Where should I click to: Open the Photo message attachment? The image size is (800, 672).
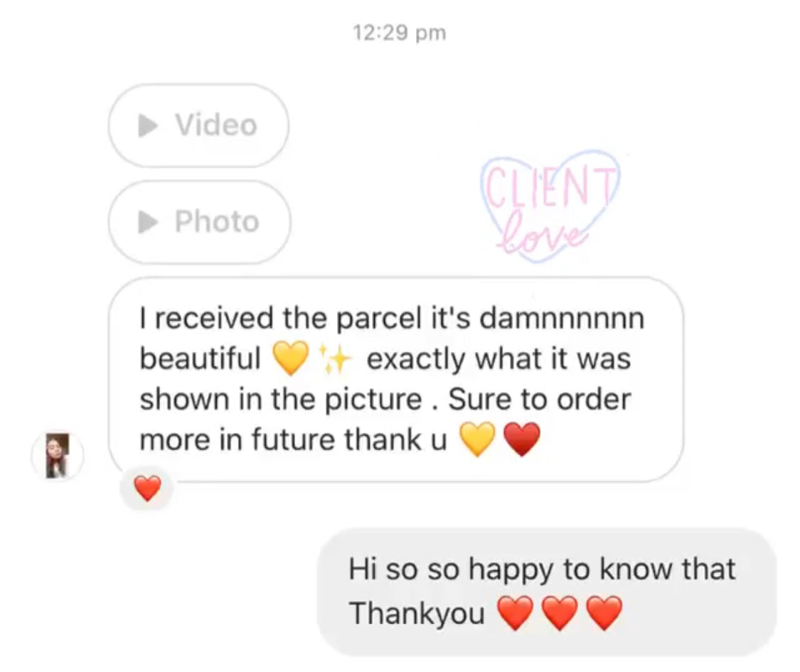click(200, 222)
